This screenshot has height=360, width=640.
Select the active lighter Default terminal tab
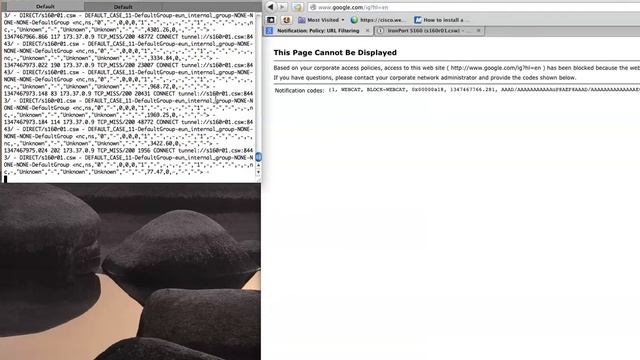(x=45, y=7)
